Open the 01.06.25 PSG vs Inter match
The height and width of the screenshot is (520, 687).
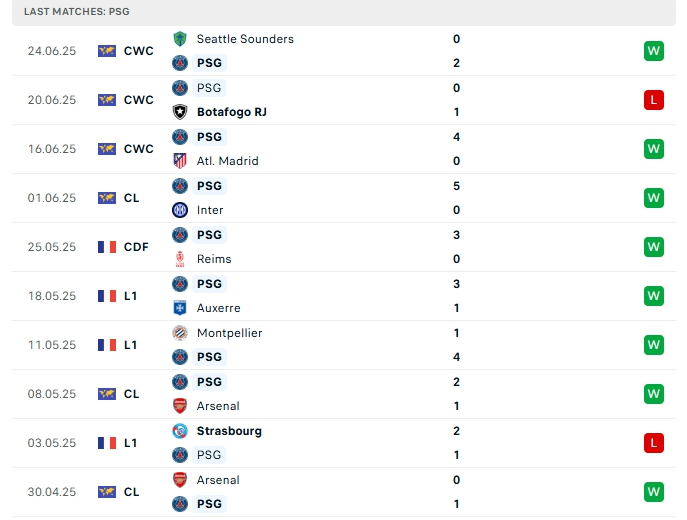click(x=340, y=198)
